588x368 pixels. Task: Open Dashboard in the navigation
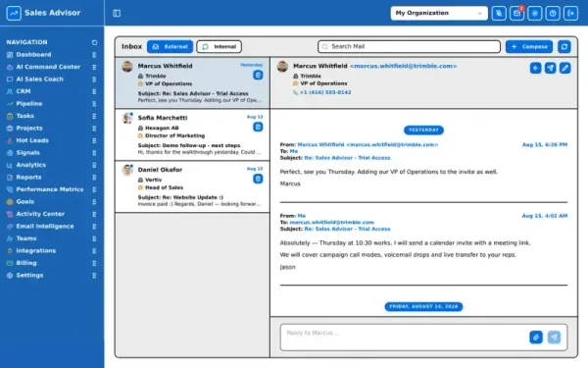(x=33, y=55)
